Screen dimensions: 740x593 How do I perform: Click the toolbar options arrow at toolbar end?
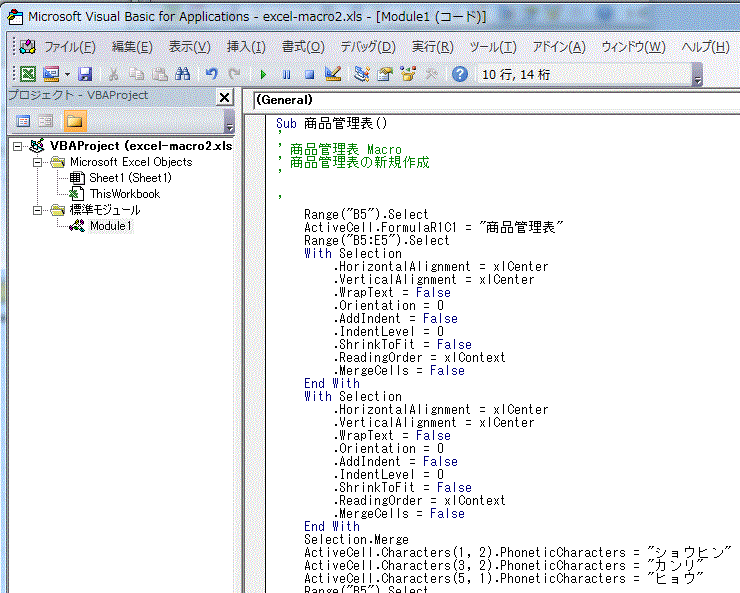pyautogui.click(x=698, y=75)
